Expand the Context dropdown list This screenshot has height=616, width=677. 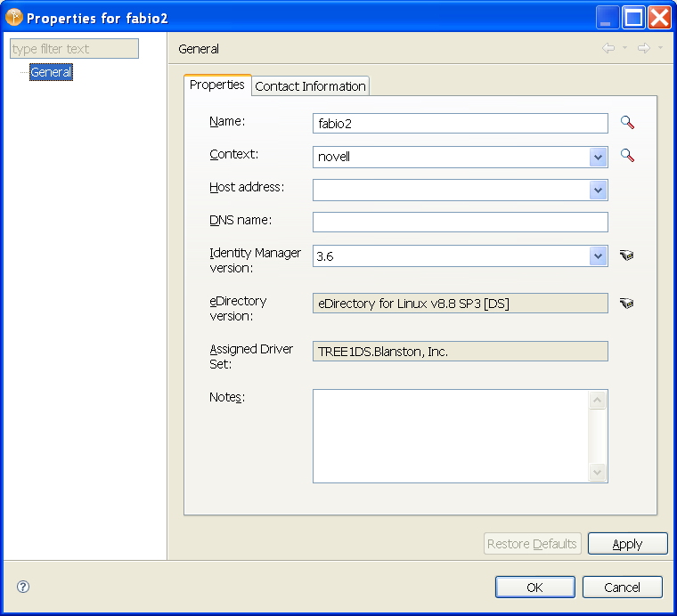(598, 158)
